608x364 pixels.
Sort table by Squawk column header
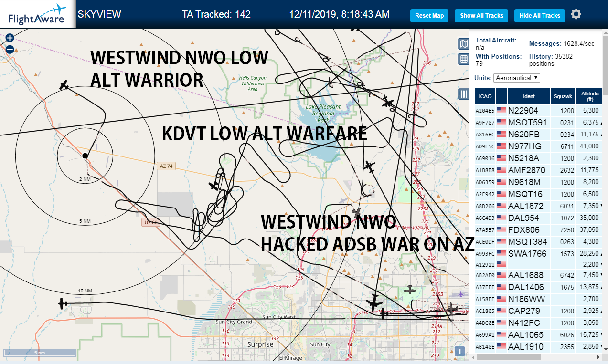(563, 96)
